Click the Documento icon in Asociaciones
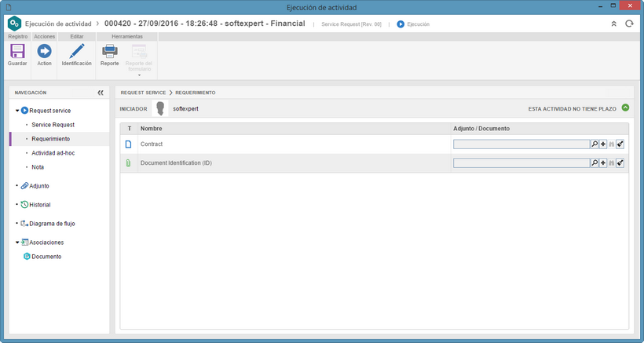Viewport: 644px width, 343px height. (27, 257)
